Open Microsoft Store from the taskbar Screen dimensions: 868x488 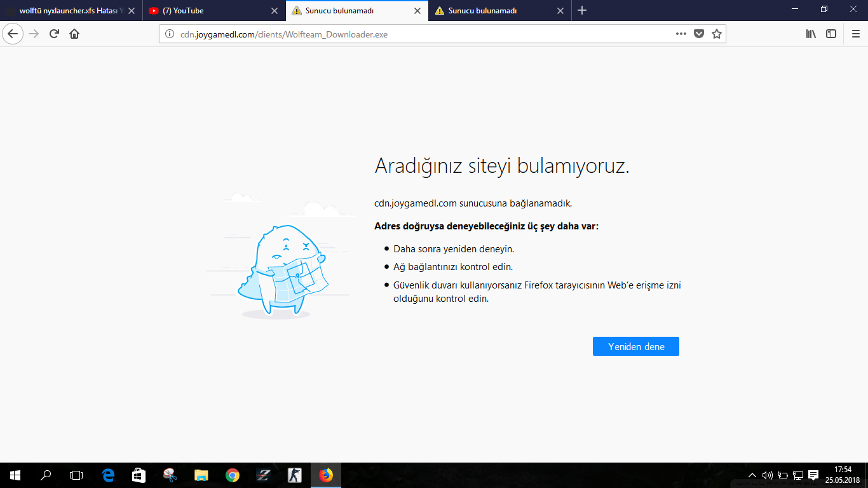point(139,475)
